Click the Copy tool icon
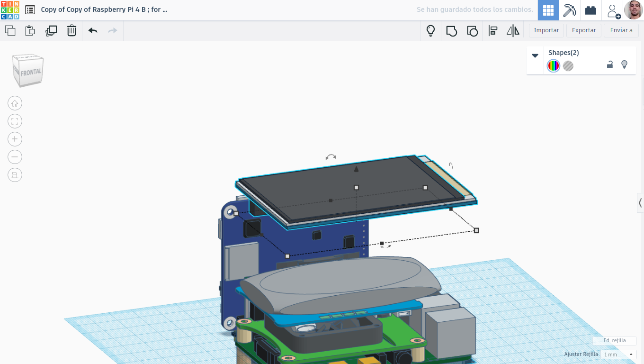This screenshot has height=364, width=644. [10, 31]
